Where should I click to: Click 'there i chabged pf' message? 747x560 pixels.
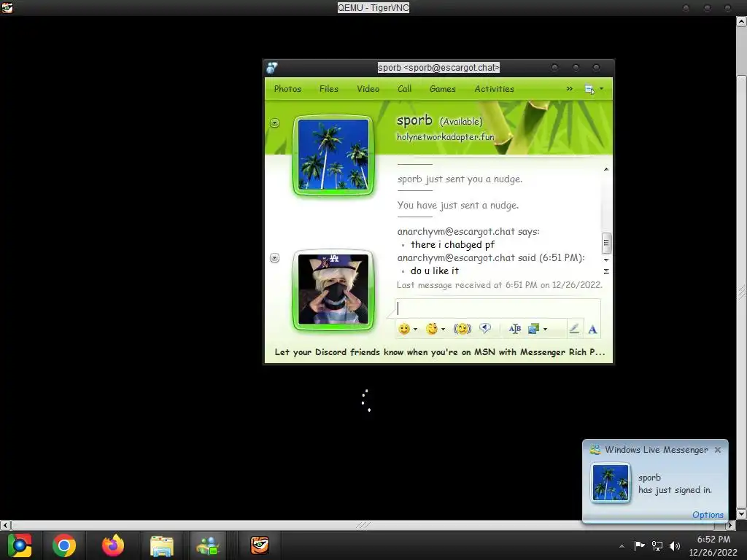pos(452,245)
